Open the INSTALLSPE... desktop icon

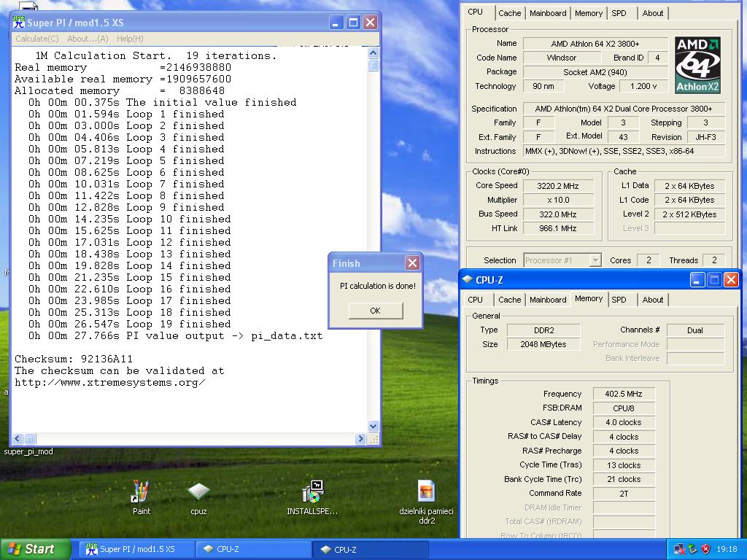[x=312, y=497]
